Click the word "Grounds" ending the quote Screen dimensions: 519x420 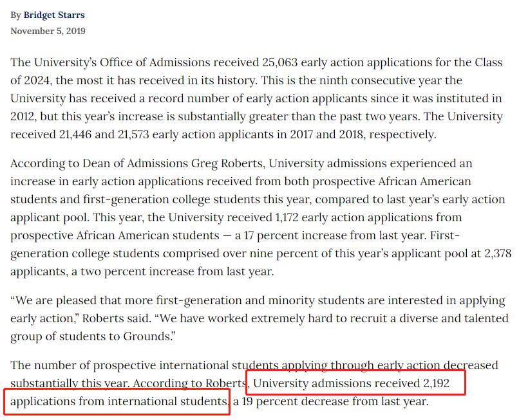(x=147, y=336)
